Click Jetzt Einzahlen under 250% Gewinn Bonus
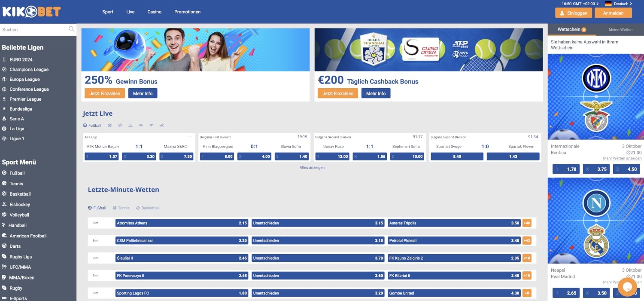 coord(105,93)
